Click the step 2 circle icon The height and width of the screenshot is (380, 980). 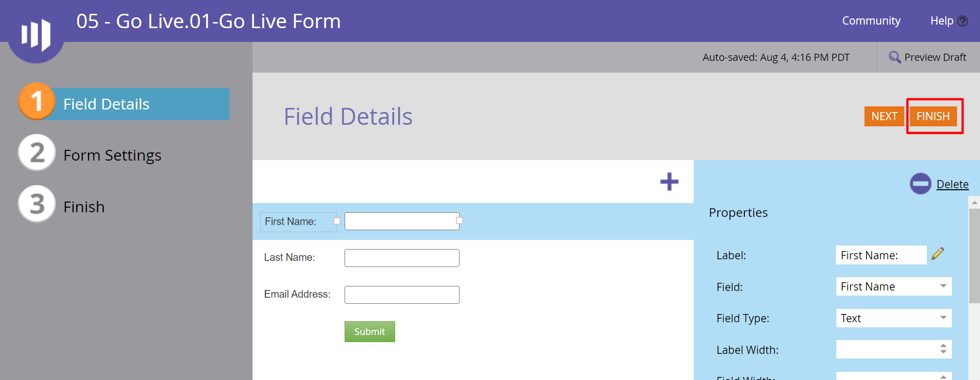click(x=37, y=152)
